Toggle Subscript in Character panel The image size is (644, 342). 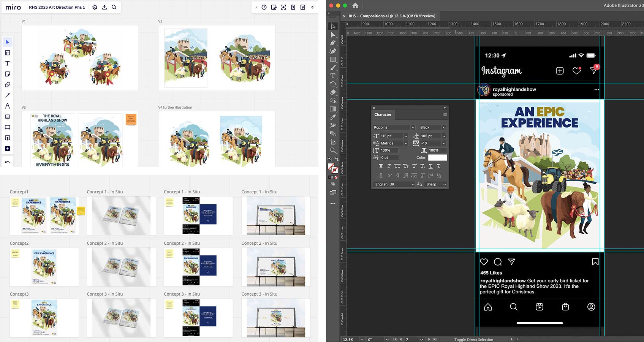422,166
